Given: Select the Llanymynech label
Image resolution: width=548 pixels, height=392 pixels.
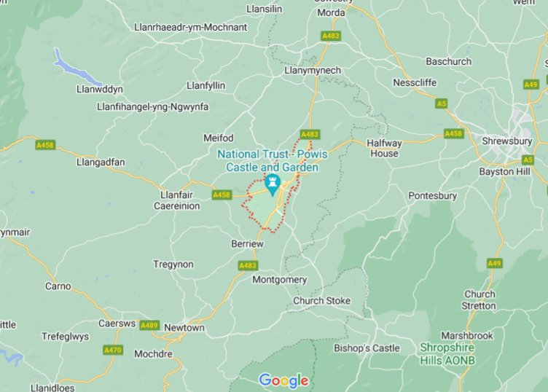Looking at the screenshot, I should coord(313,70).
